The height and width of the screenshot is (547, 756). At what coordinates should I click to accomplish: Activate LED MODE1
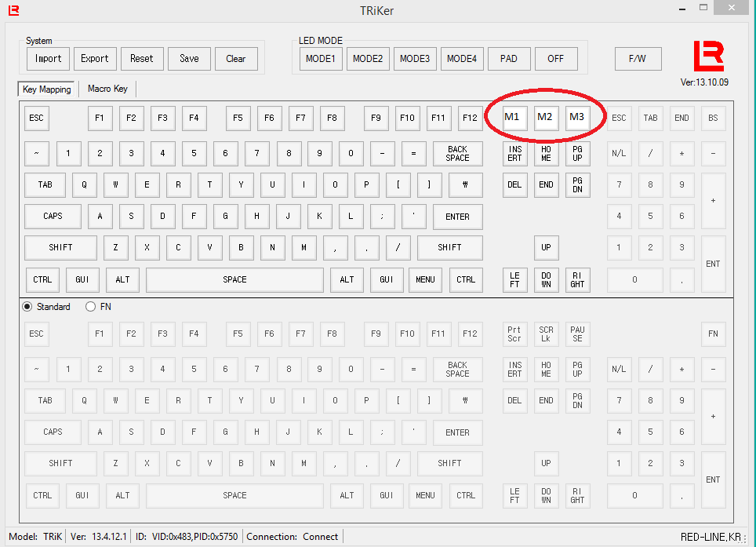click(x=320, y=58)
